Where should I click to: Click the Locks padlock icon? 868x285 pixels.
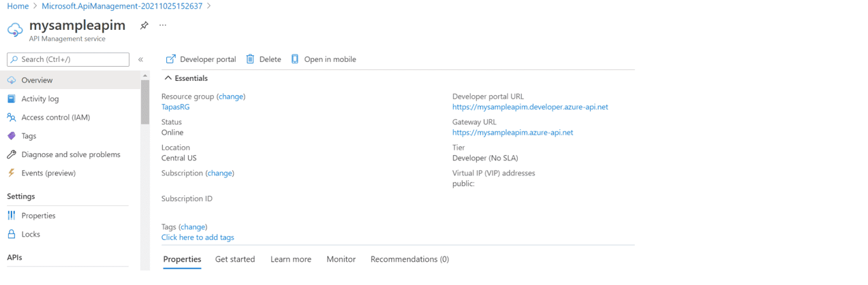[12, 234]
